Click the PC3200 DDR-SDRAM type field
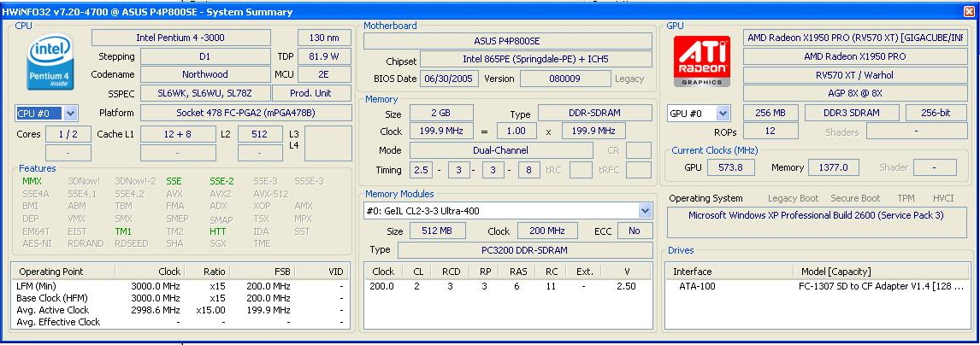The width and height of the screenshot is (980, 345). click(x=525, y=249)
